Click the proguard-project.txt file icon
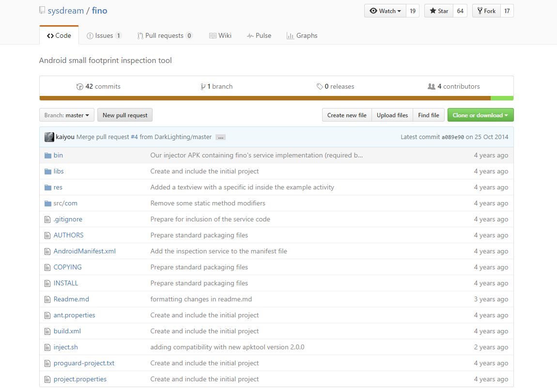This screenshot has height=392, width=557. (x=47, y=363)
